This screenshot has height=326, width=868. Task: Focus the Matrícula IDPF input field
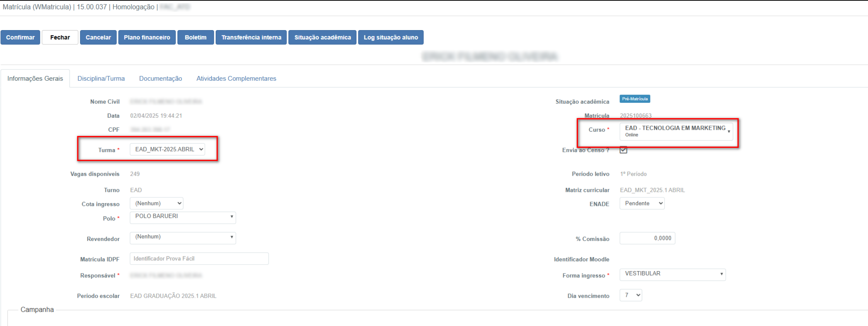[199, 259]
